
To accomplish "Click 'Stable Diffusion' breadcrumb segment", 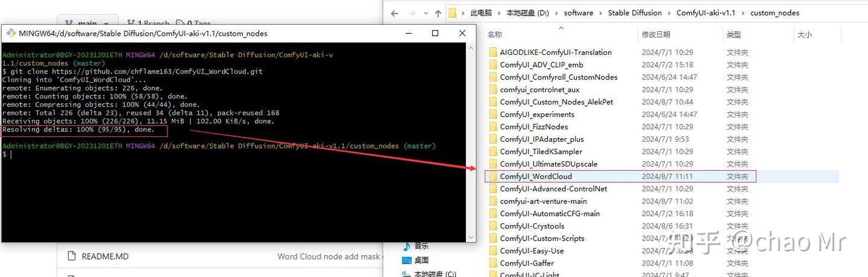I will coord(635,13).
